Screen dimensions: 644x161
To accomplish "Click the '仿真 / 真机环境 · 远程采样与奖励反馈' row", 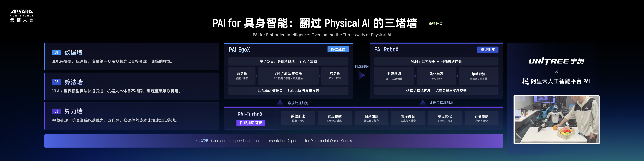I will pyautogui.click(x=436, y=91).
